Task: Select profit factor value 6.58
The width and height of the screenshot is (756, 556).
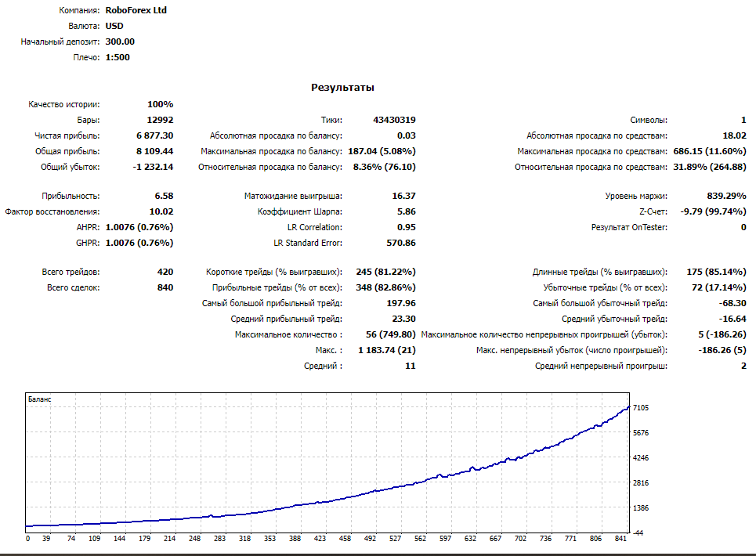Action: click(164, 196)
